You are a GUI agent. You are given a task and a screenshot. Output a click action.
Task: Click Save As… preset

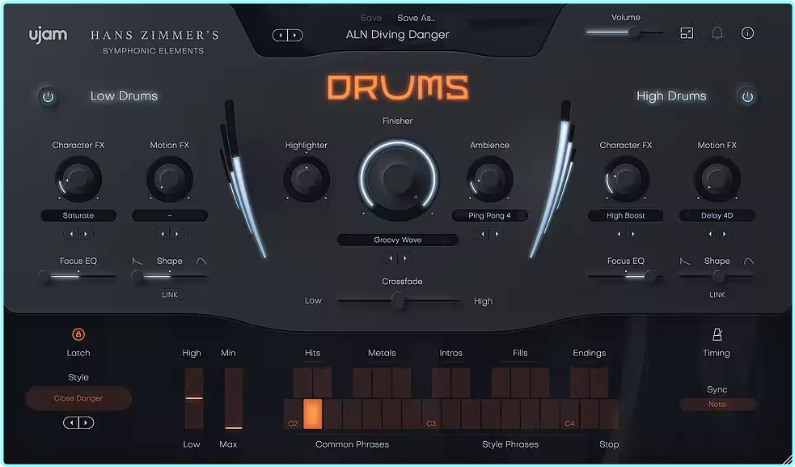(x=416, y=18)
